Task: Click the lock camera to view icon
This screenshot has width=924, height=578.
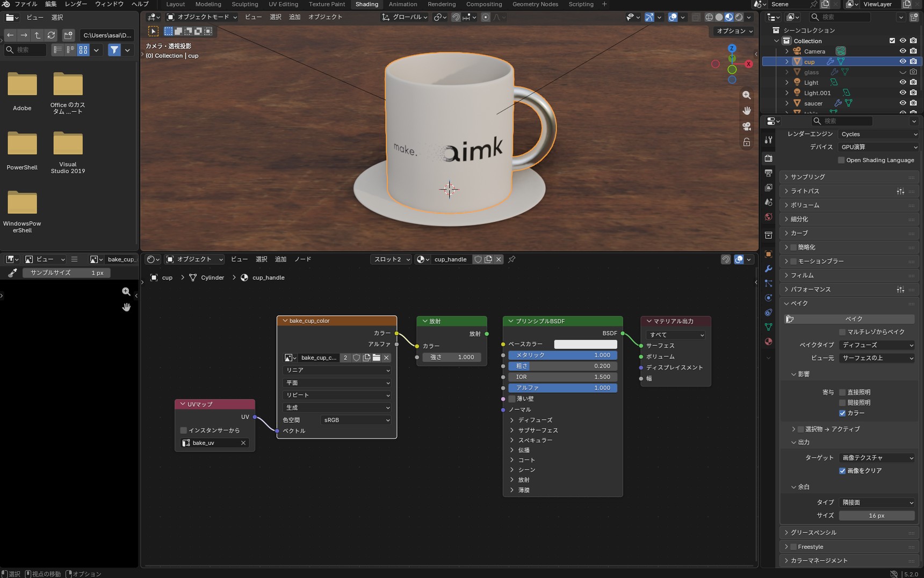Action: point(747,142)
